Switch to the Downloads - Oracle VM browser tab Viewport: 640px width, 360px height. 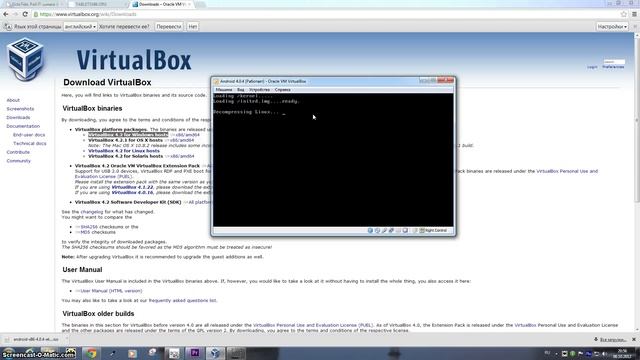click(x=162, y=4)
